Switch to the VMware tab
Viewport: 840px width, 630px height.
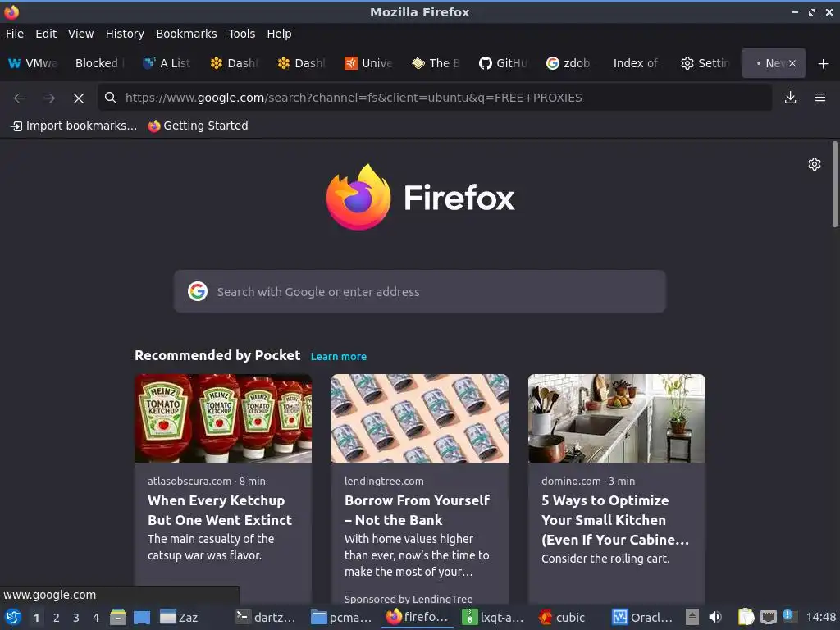(33, 63)
